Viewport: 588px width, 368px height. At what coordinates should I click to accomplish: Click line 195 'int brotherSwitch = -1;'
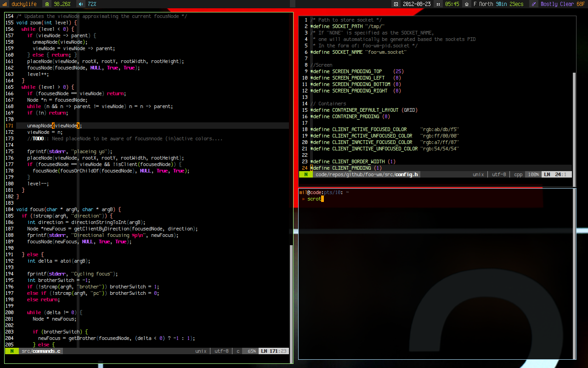[59, 280]
